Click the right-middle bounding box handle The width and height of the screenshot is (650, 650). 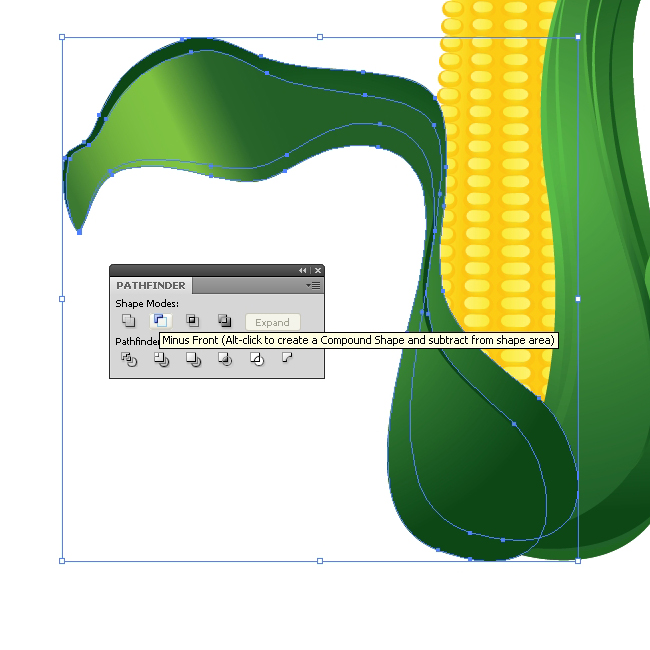coord(578,299)
